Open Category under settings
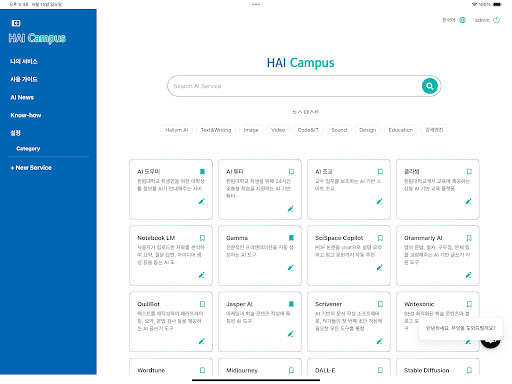Viewport: 512px width, 384px height. click(28, 149)
